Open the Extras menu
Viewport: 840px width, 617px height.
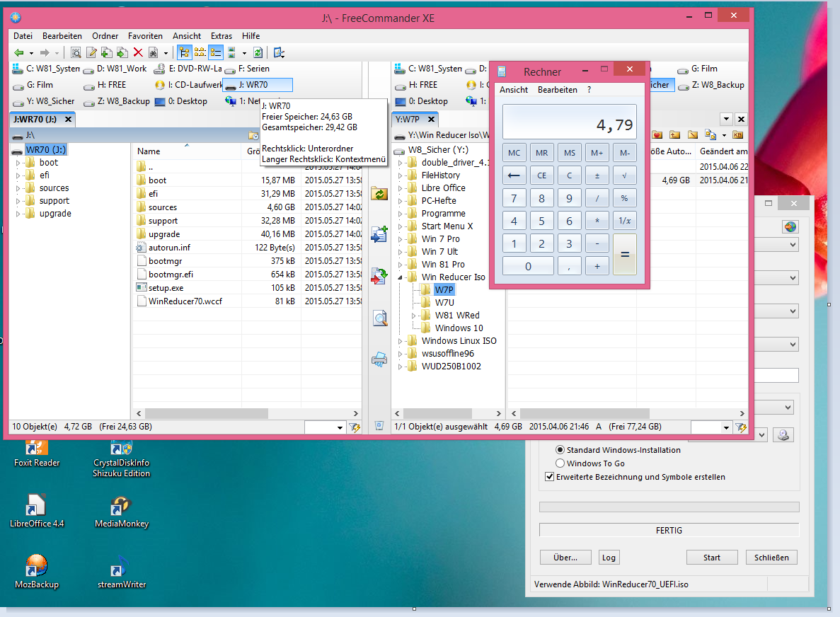point(221,36)
